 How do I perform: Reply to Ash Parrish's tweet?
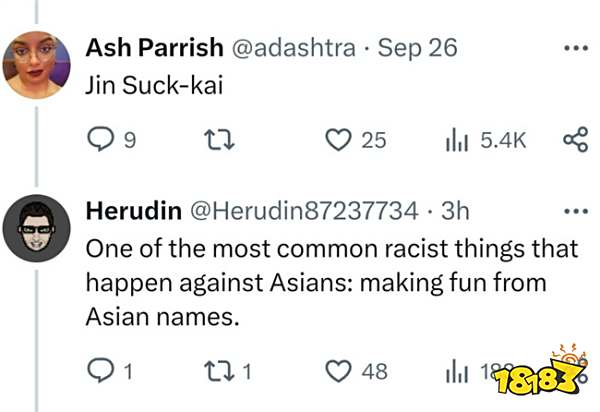[101, 141]
